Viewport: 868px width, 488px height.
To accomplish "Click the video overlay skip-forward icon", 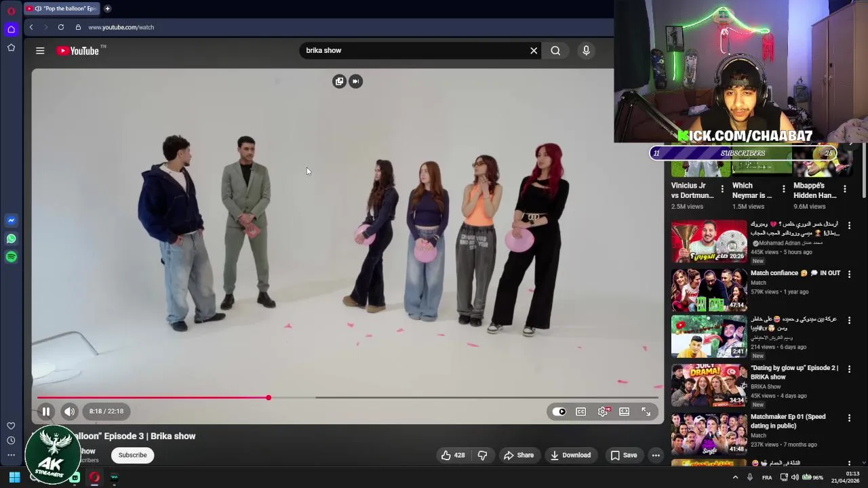I will [355, 81].
